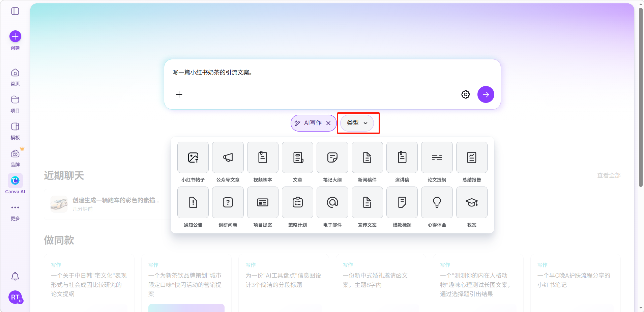
Task: Click the 查看全部 link
Action: click(x=609, y=175)
